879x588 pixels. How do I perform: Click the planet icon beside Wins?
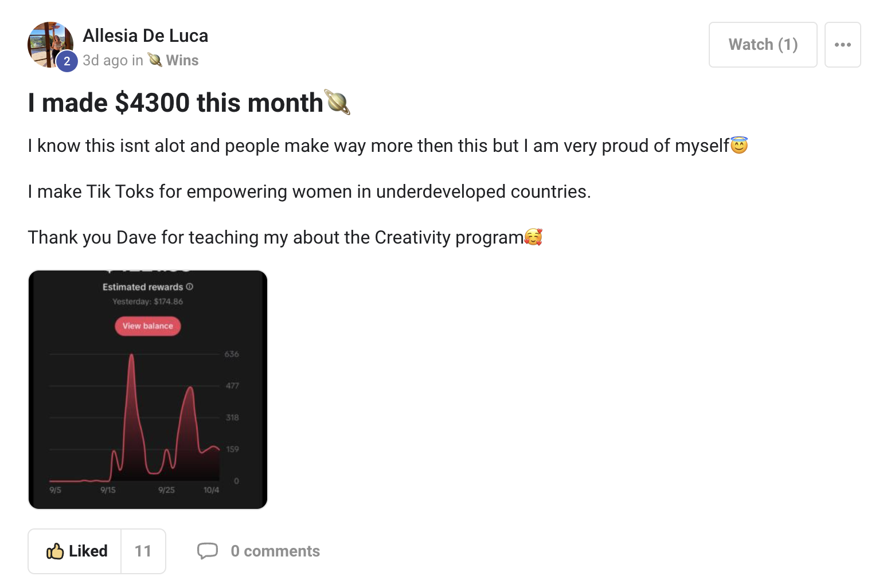click(x=155, y=60)
